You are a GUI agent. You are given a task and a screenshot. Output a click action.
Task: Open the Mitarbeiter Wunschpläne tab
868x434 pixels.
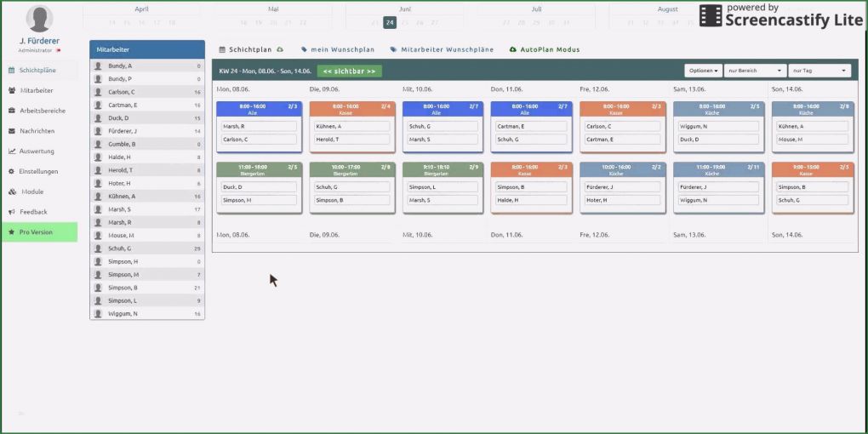(442, 50)
